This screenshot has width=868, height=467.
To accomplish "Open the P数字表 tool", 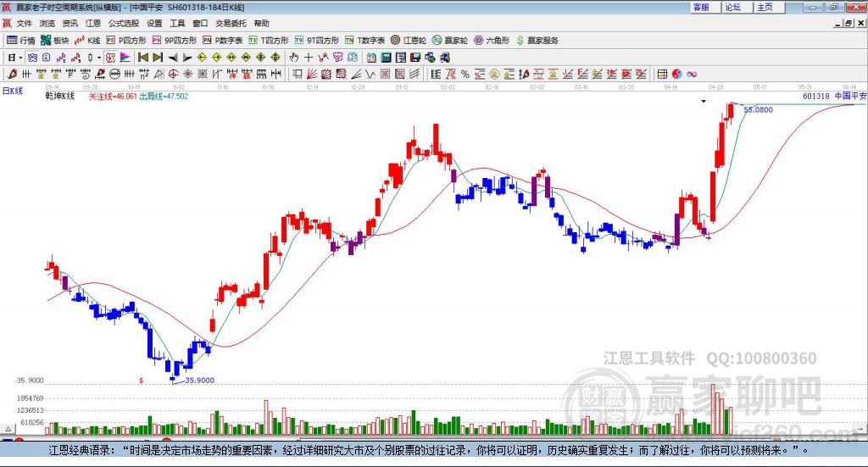I will click(223, 41).
